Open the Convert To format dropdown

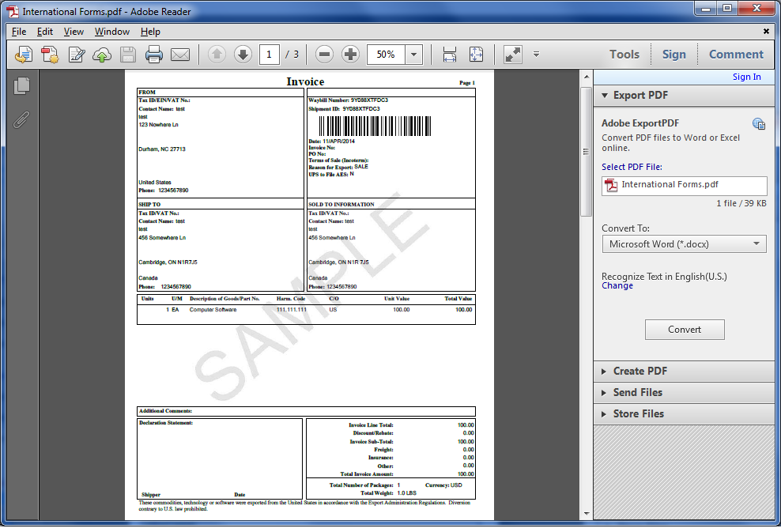pyautogui.click(x=684, y=244)
